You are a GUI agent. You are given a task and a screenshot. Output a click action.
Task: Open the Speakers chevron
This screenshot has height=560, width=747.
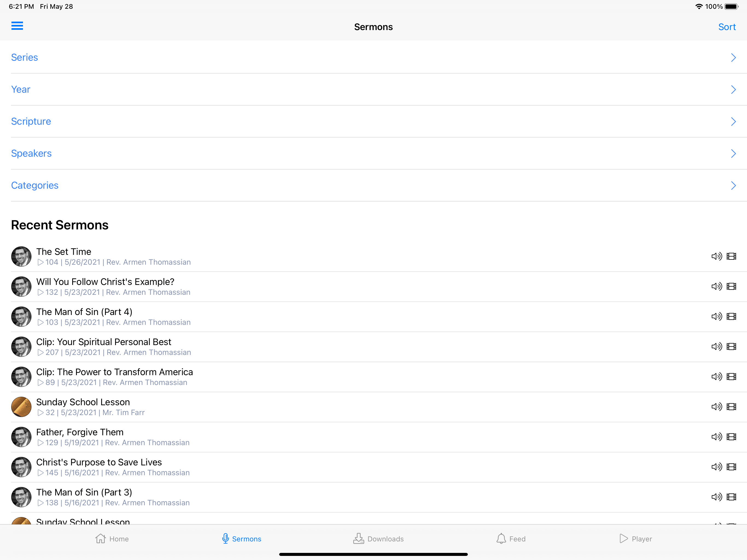coord(733,153)
